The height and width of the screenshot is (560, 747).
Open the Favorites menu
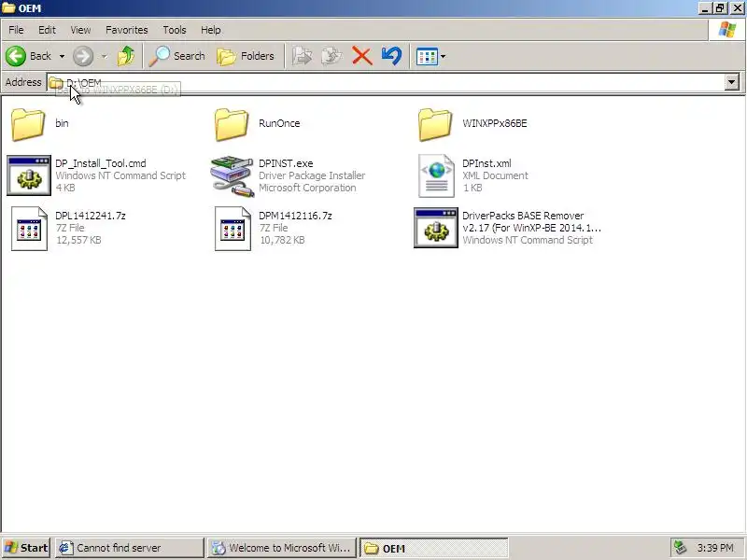127,30
